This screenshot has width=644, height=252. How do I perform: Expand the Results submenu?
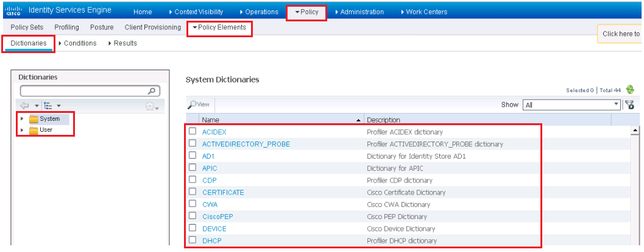[x=123, y=43]
